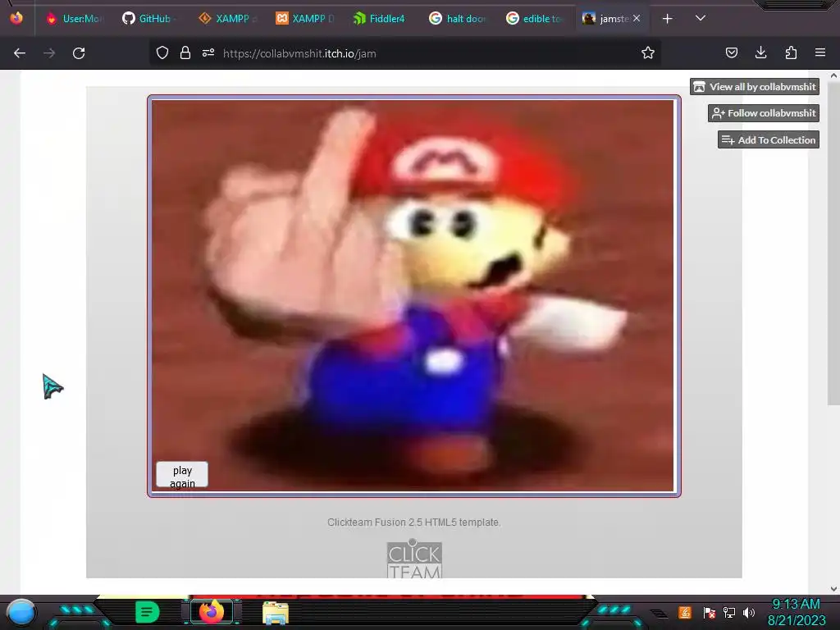Open the downloads panel
840x630 pixels.
[760, 52]
